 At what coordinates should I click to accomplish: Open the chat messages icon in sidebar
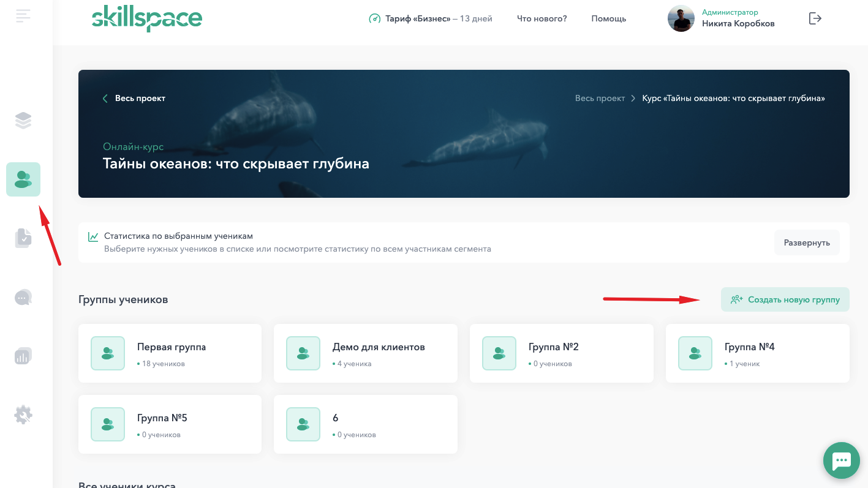click(x=23, y=298)
